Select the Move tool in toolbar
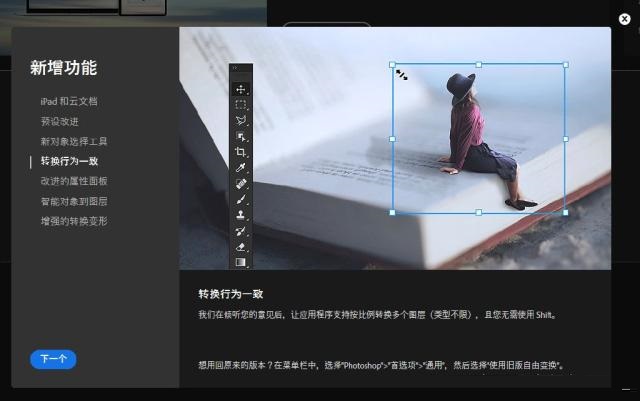This screenshot has height=401, width=640. click(241, 89)
